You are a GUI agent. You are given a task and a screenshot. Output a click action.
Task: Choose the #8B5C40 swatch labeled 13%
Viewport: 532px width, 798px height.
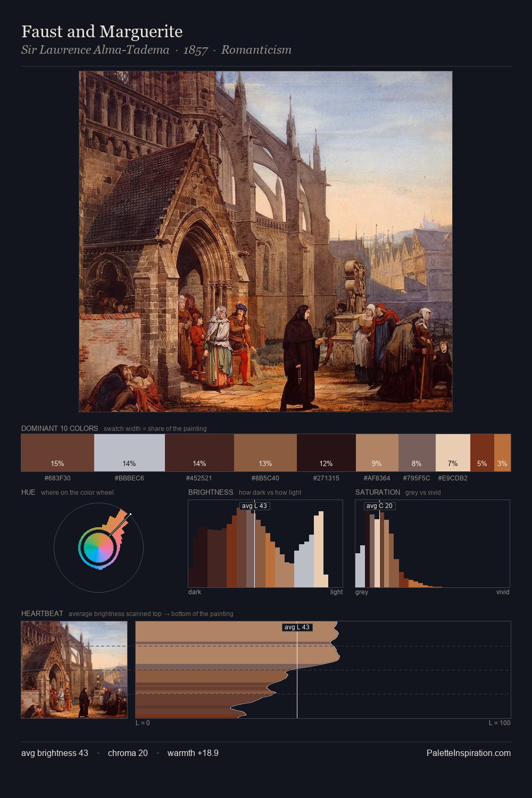[265, 453]
